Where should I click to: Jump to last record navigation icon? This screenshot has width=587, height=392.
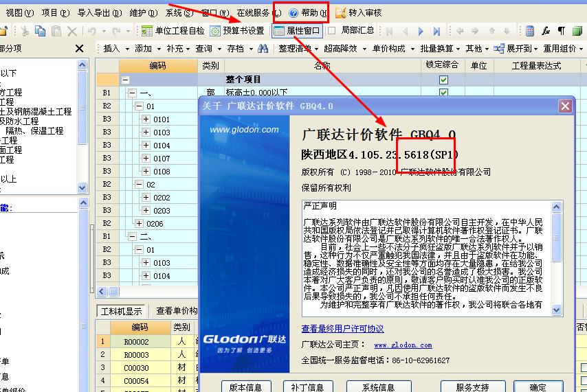pos(436,32)
